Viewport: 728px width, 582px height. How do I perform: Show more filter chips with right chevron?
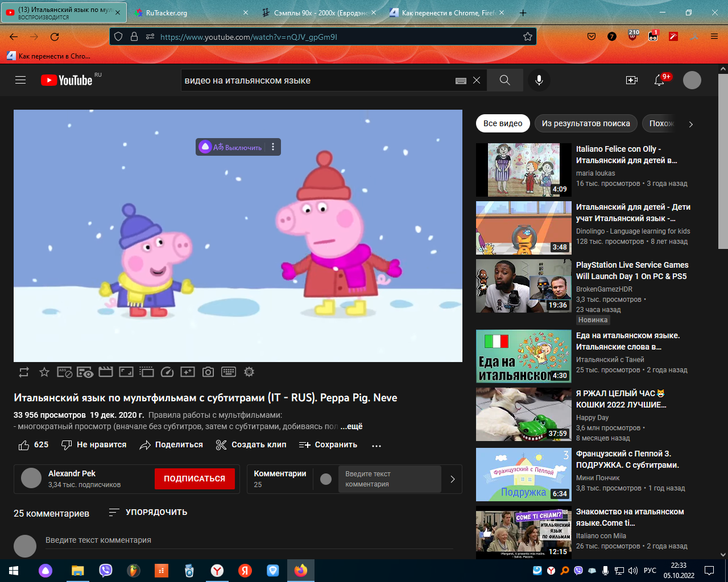(691, 124)
